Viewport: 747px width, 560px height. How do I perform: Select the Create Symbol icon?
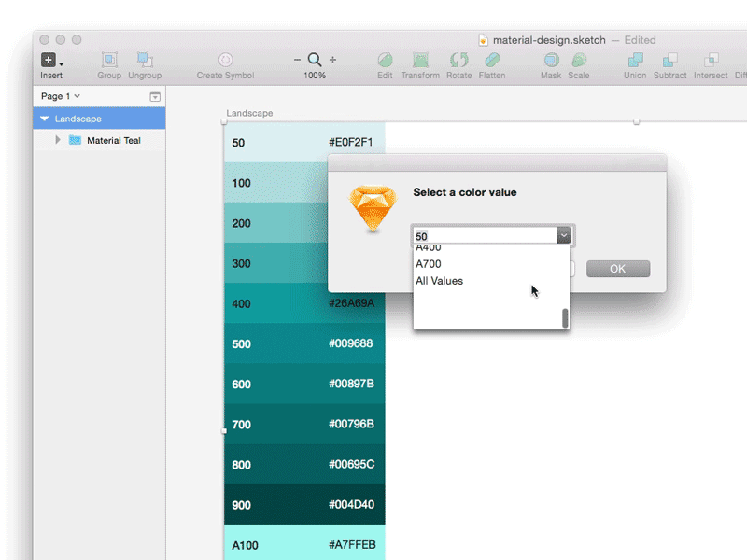(x=224, y=58)
